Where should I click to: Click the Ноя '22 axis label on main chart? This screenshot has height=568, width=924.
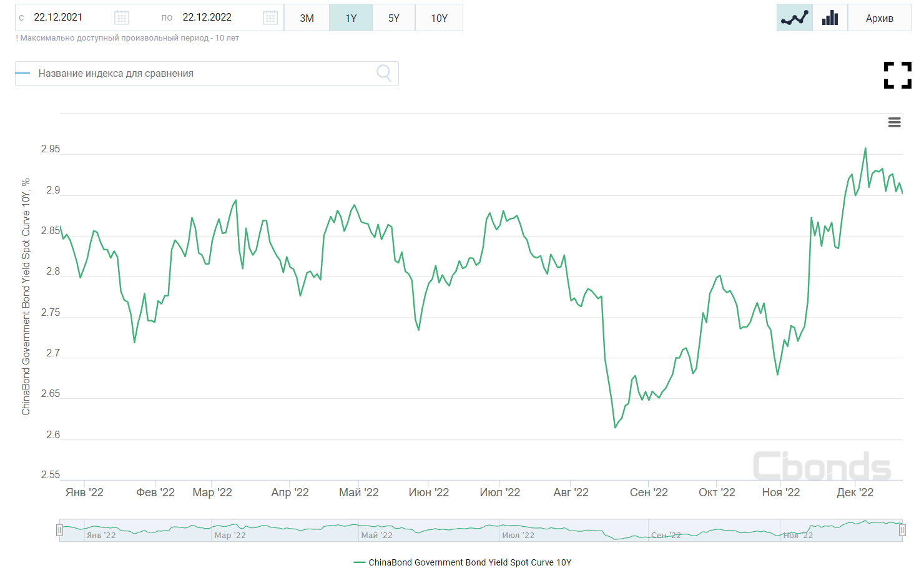tap(781, 492)
